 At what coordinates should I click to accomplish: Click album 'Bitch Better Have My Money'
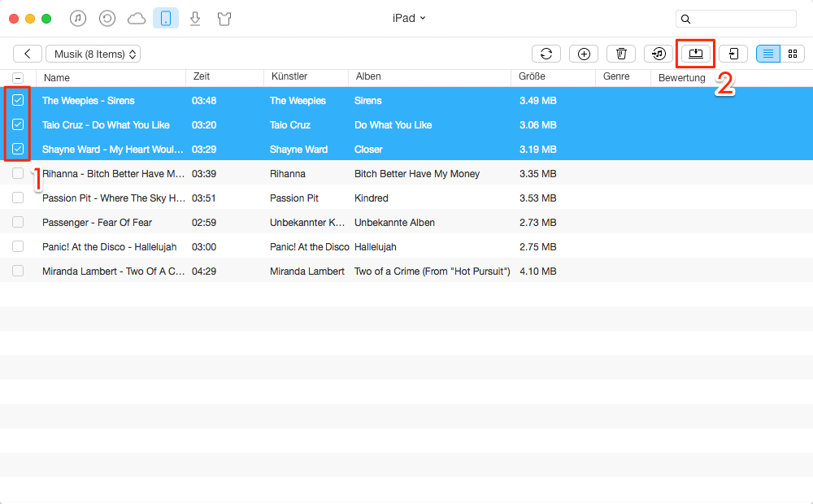tap(417, 174)
